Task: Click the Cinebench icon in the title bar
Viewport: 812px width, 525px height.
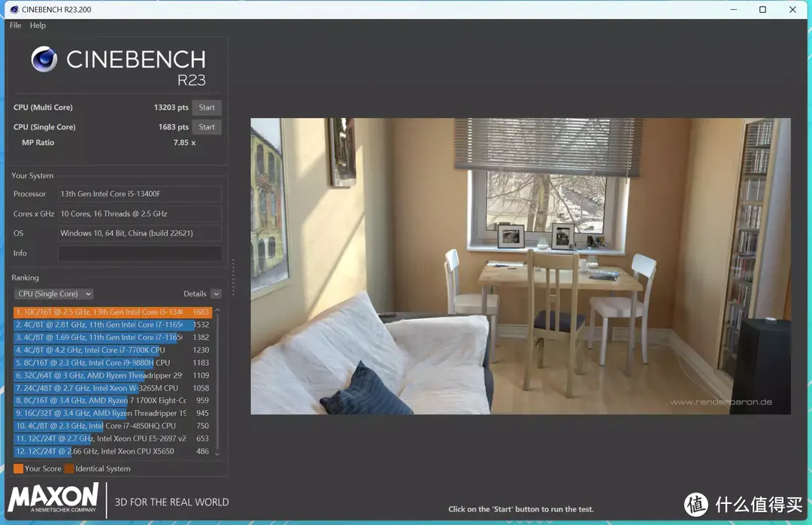Action: [x=14, y=9]
